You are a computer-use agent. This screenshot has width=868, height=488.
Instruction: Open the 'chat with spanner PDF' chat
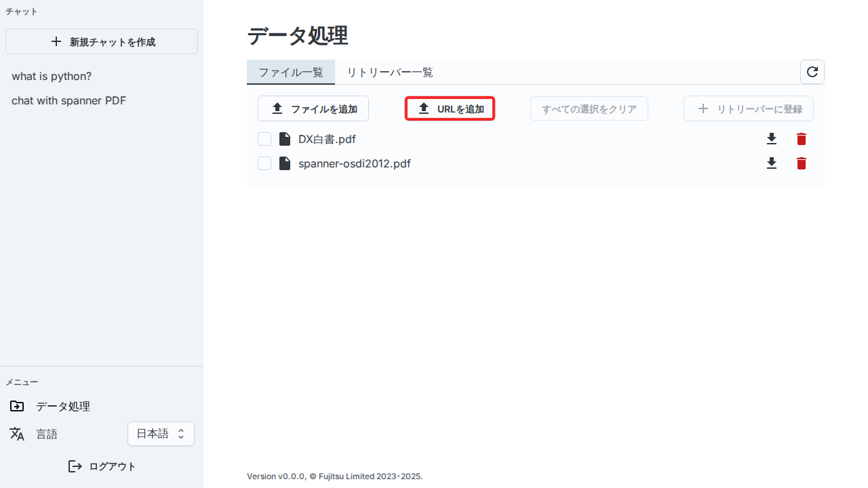point(68,100)
